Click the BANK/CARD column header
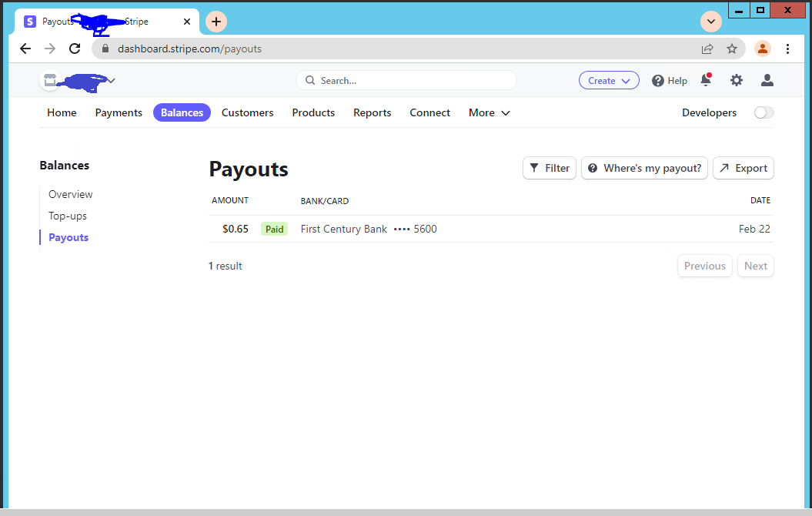Image resolution: width=812 pixels, height=516 pixels. [325, 201]
